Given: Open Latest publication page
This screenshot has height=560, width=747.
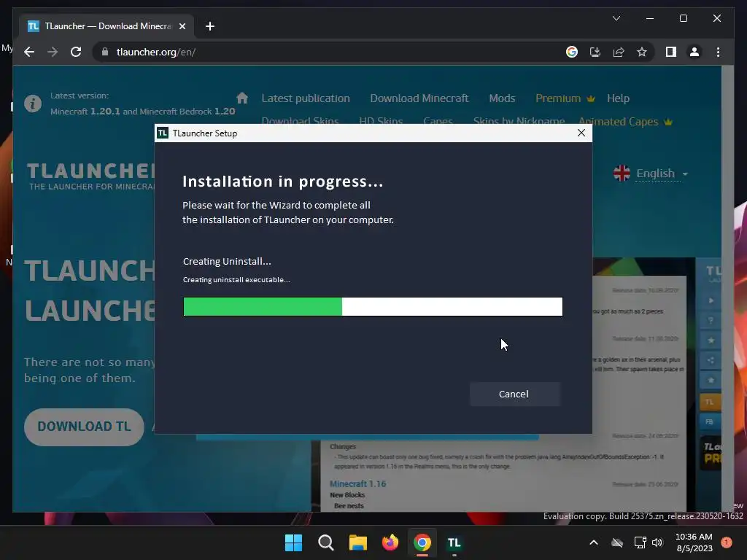Looking at the screenshot, I should tap(306, 98).
